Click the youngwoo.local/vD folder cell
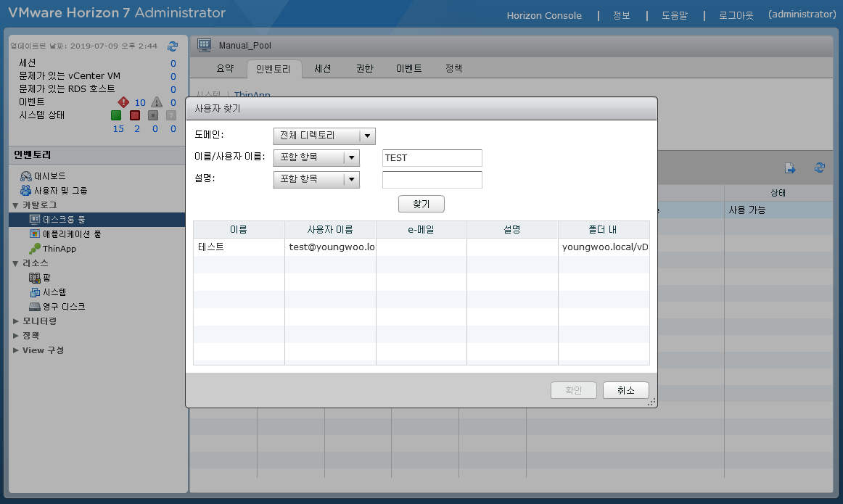Viewport: 843px width, 504px height. (604, 247)
